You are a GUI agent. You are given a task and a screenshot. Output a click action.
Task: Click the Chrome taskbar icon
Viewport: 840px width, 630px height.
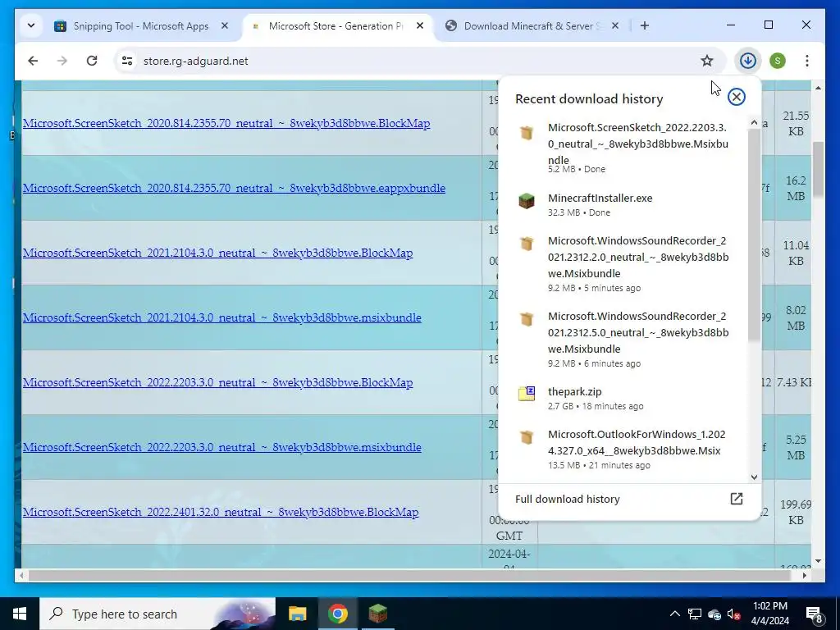tap(337, 614)
